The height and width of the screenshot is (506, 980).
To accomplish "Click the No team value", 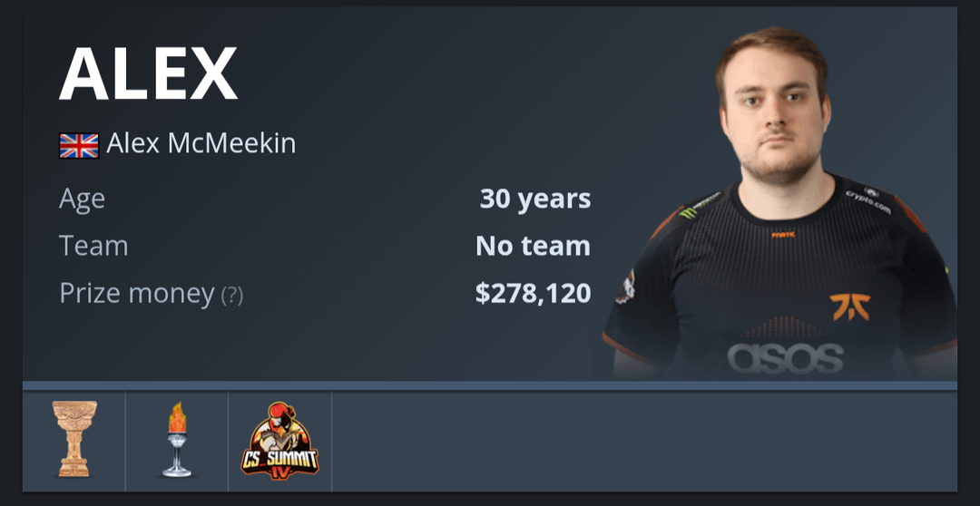I will 534,246.
